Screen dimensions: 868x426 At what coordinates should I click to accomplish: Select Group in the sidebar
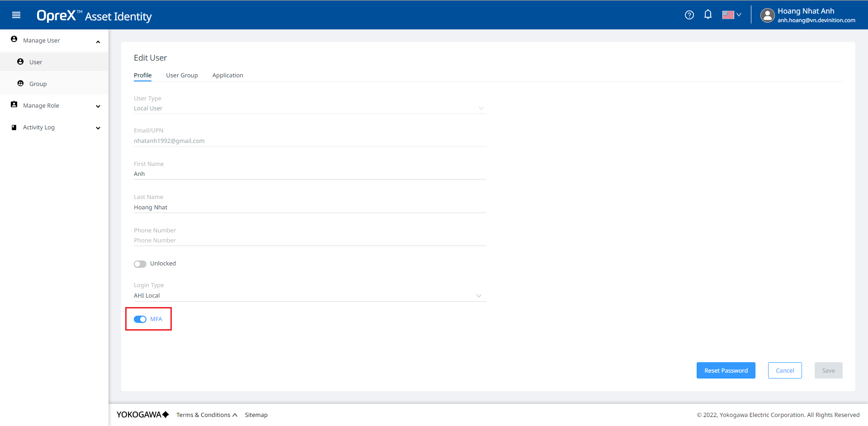point(54,84)
